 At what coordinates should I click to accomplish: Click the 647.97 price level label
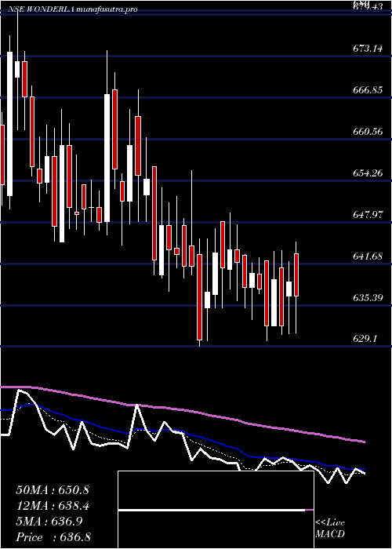[368, 215]
